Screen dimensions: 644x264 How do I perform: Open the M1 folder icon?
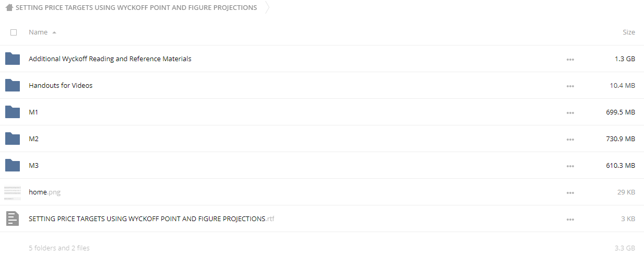[x=13, y=112]
